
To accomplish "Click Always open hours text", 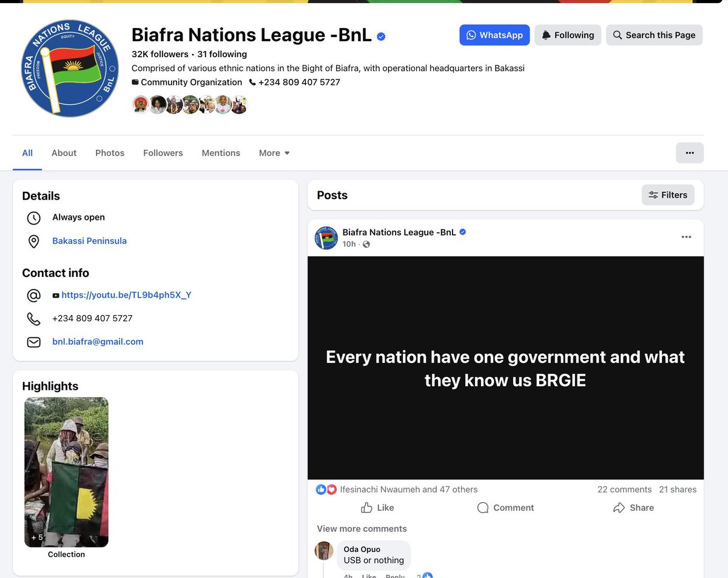I will [78, 217].
